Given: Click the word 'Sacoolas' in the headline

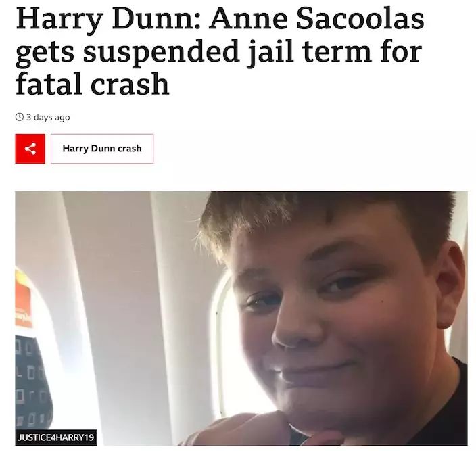Looking at the screenshot, I should coord(360,19).
